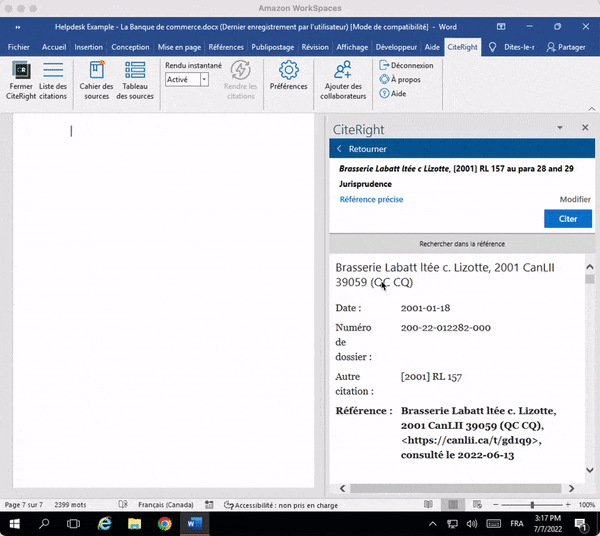Select the CiteRight ribbon tab
This screenshot has width=600, height=536.
tap(462, 47)
